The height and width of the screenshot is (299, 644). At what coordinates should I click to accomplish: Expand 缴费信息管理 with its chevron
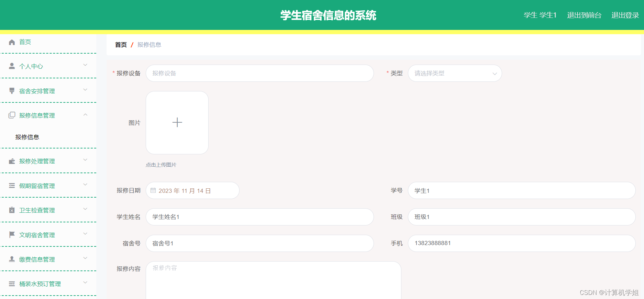pos(85,258)
